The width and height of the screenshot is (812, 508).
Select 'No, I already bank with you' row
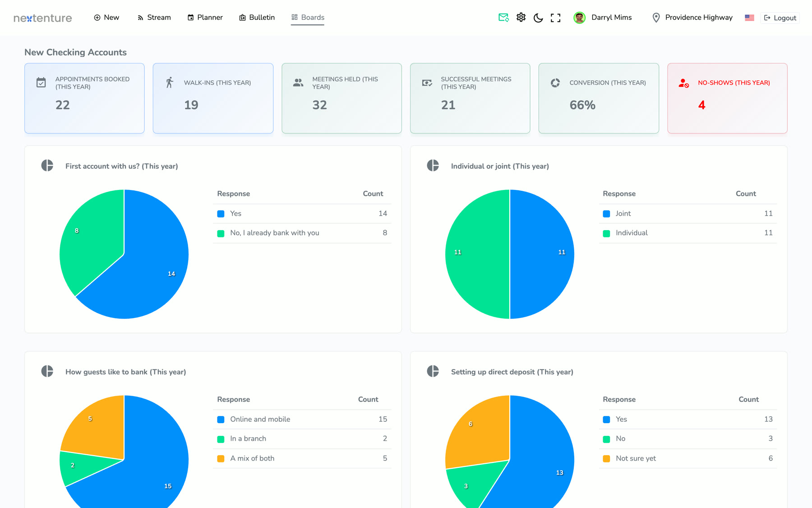302,233
